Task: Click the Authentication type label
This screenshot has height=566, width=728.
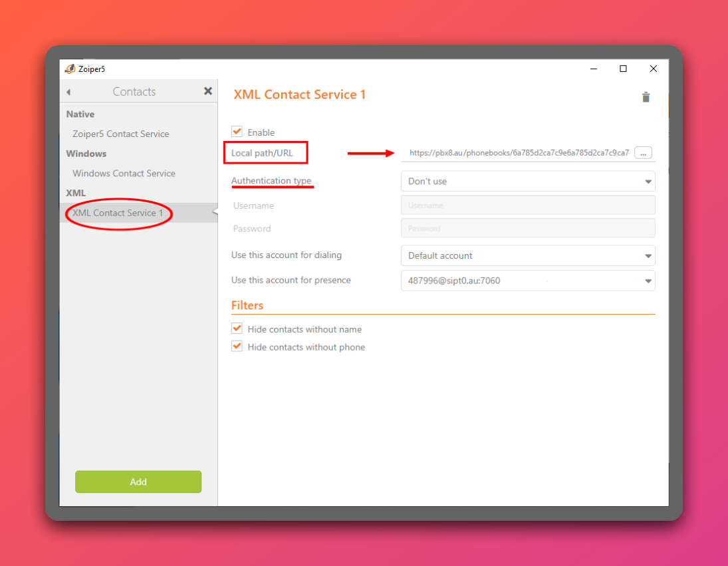Action: pos(271,181)
